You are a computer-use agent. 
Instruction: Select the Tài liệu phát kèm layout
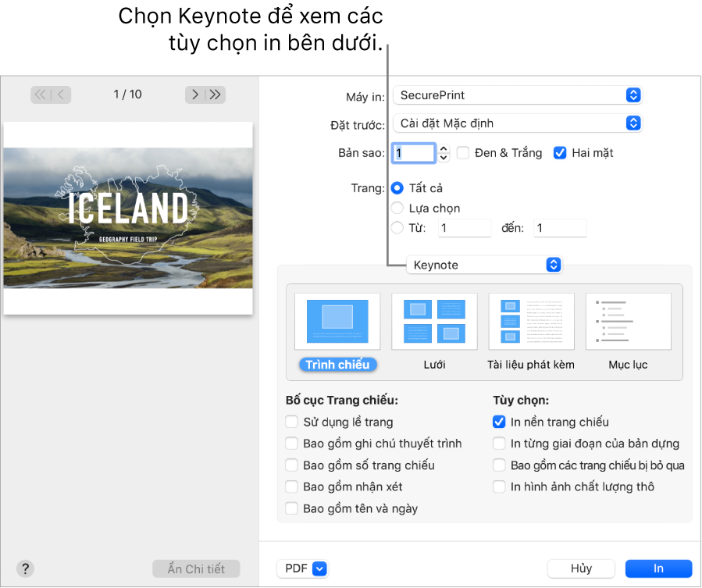[x=531, y=321]
